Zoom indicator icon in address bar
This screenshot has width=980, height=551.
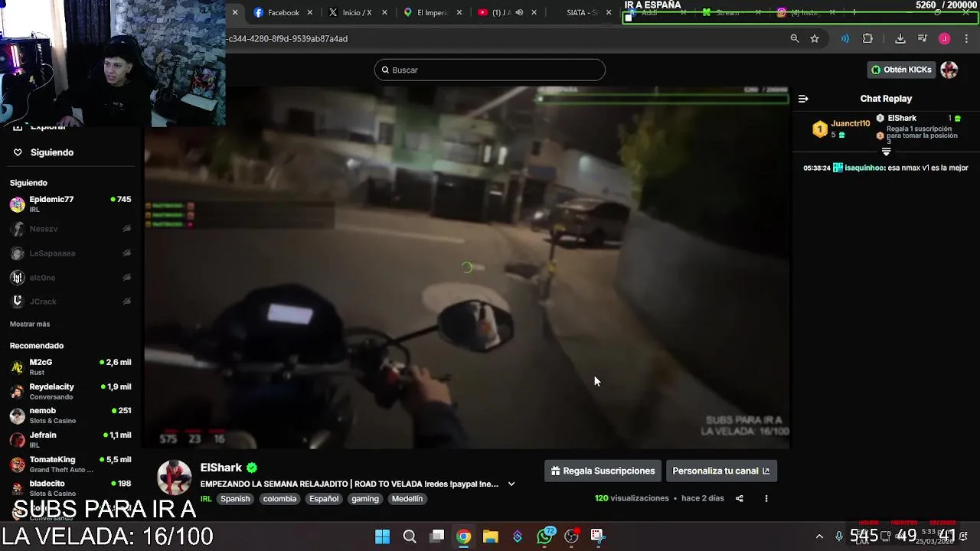pos(794,38)
